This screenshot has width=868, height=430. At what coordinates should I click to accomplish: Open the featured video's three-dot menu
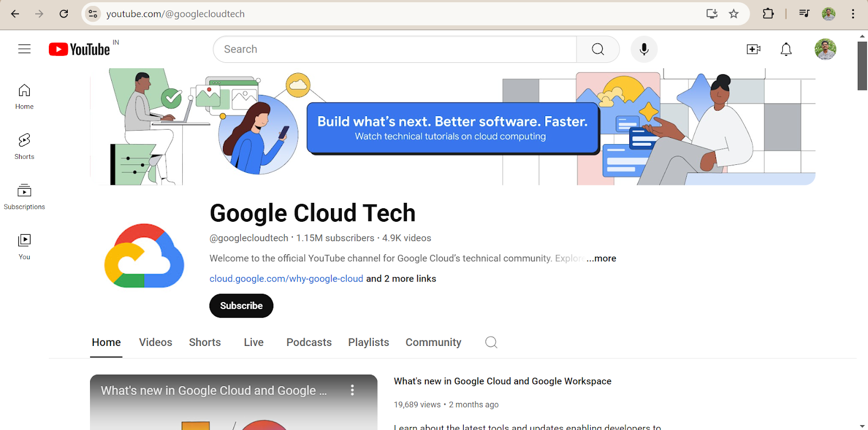coord(353,390)
